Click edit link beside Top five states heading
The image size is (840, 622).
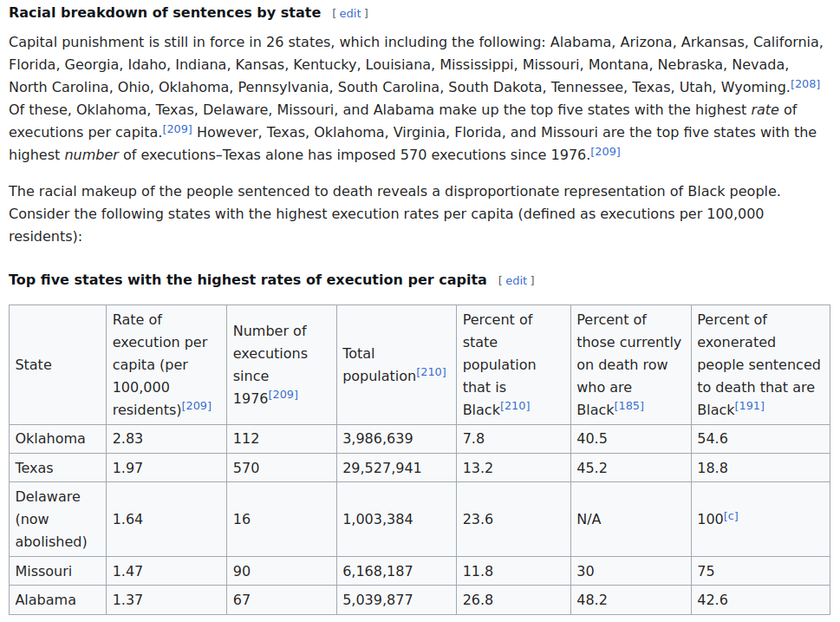tap(517, 280)
